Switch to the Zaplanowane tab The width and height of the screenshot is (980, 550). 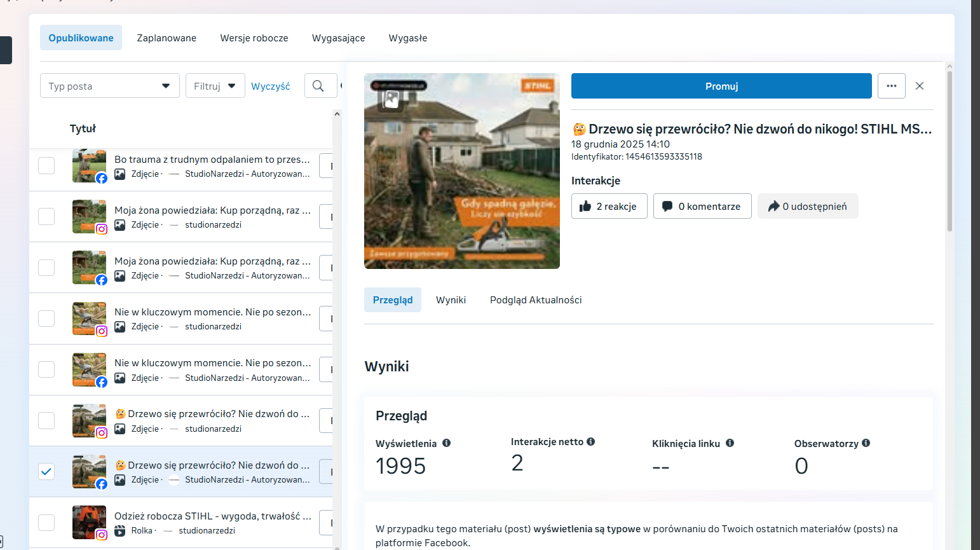(x=167, y=38)
